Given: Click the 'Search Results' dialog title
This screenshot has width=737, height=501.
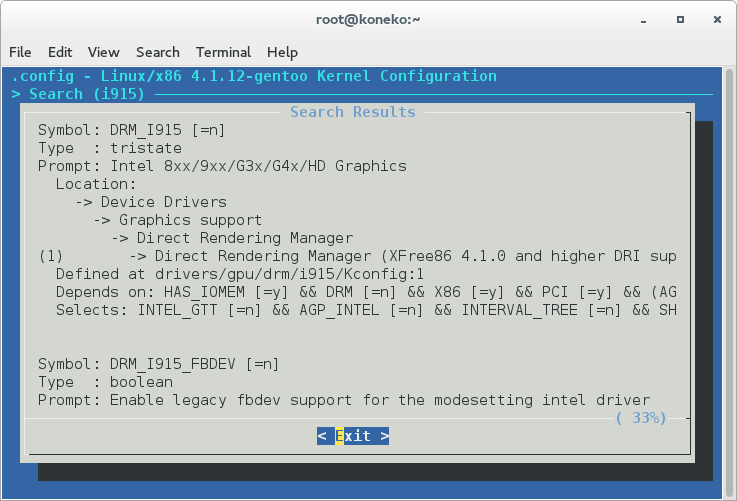Looking at the screenshot, I should (x=353, y=112).
